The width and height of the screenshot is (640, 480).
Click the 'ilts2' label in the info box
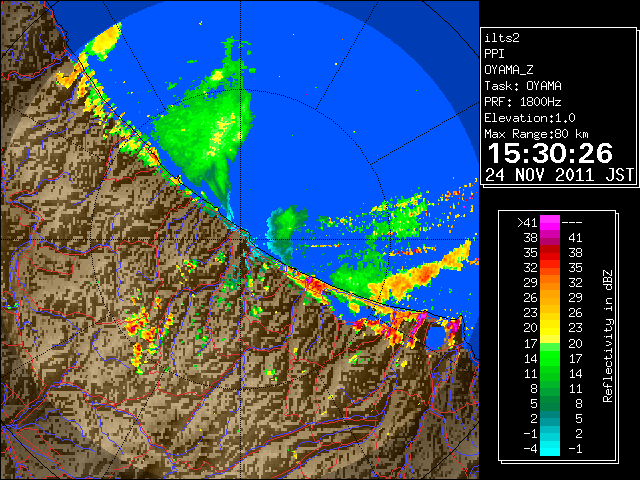tap(502, 38)
